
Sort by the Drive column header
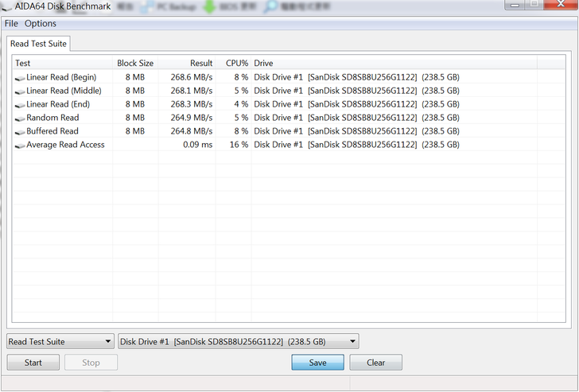pyautogui.click(x=394, y=63)
